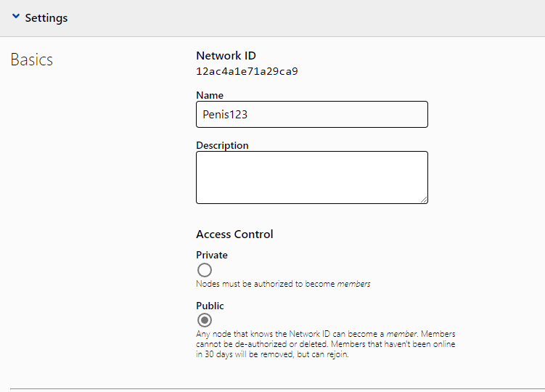Click italic "members" under the Private option
The height and width of the screenshot is (392, 545).
pyautogui.click(x=353, y=284)
